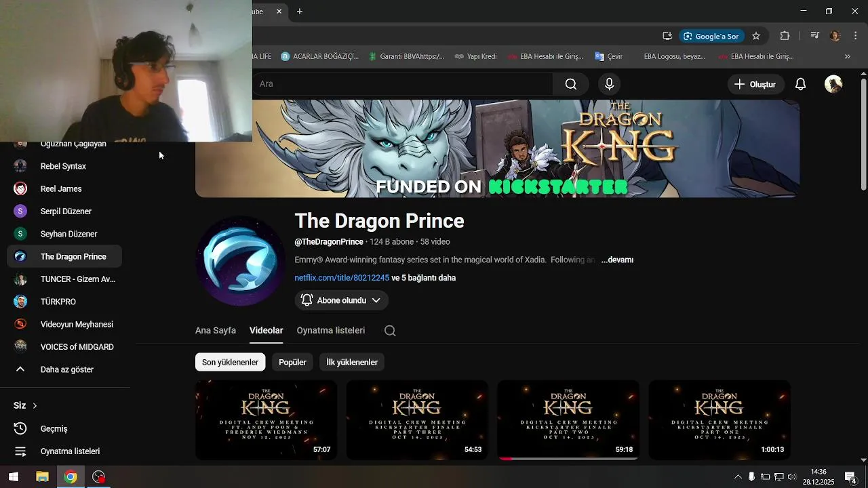Sort by İlk yüklenenler chip
Screen dimensions: 868x488
pyautogui.click(x=352, y=363)
